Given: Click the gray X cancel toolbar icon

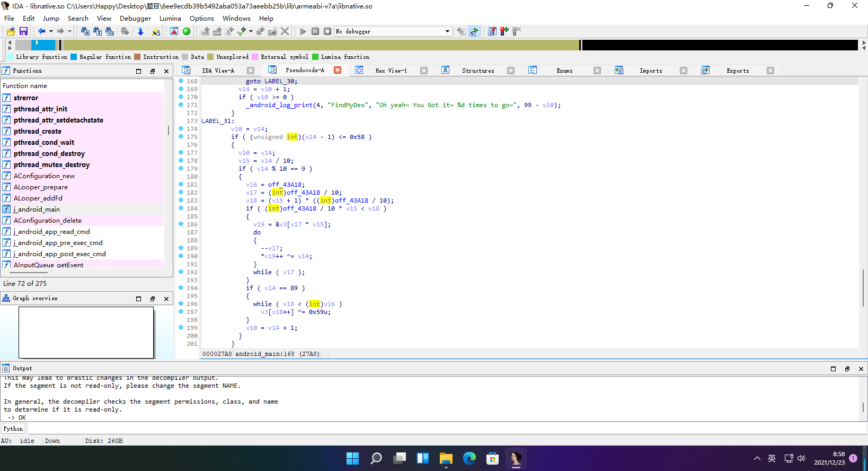Looking at the screenshot, I should [285, 31].
